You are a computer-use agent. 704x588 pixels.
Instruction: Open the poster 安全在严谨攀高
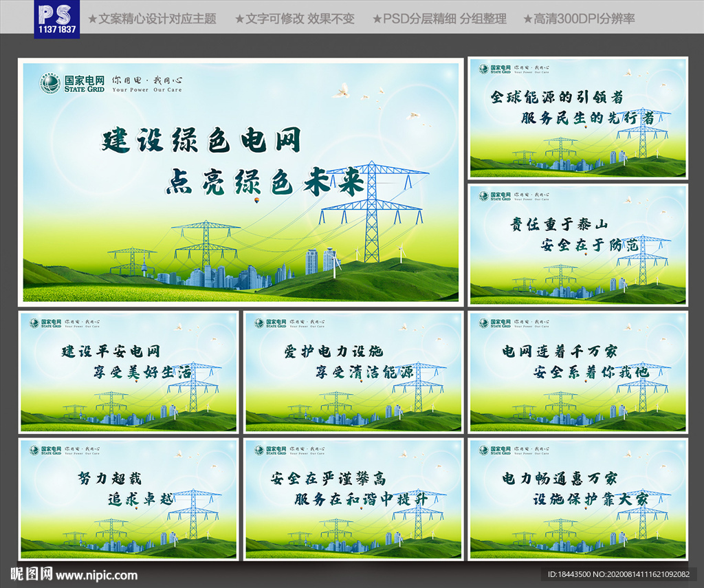point(353,499)
